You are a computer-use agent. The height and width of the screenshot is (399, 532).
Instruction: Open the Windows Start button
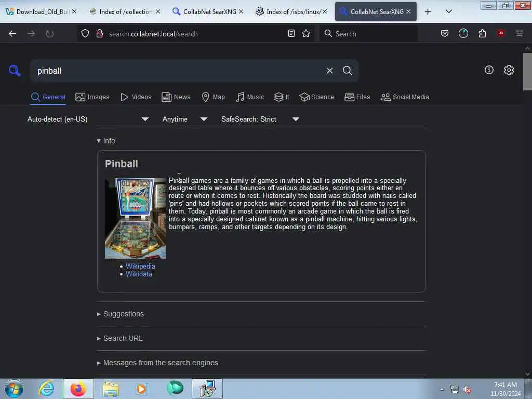(14, 389)
